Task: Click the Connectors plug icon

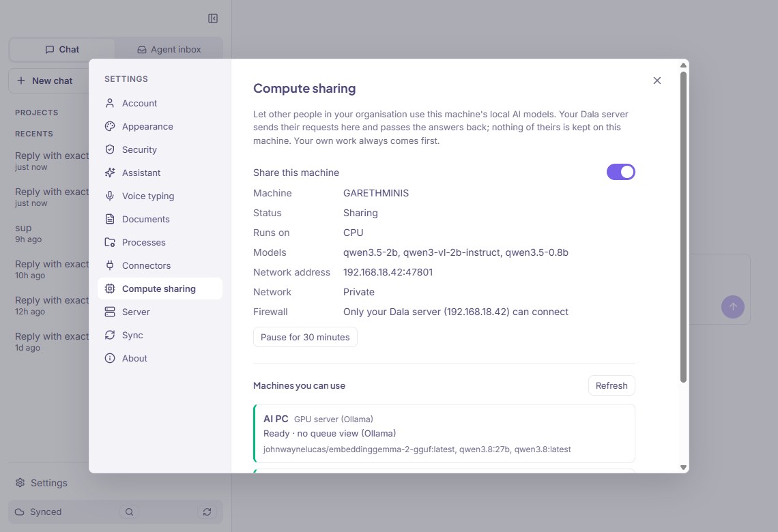Action: pyautogui.click(x=110, y=265)
